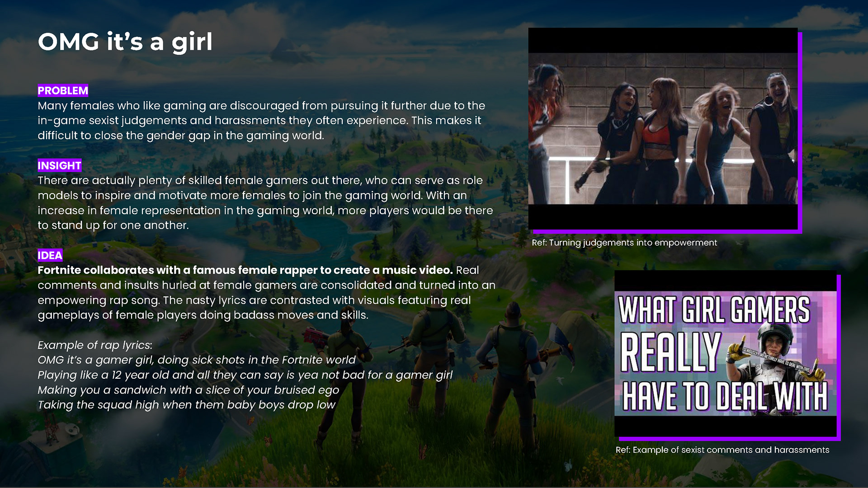Click the line 'empowering rap song. The nasty lyrics are contrasted'
This screenshot has width=868, height=488.
coord(254,300)
